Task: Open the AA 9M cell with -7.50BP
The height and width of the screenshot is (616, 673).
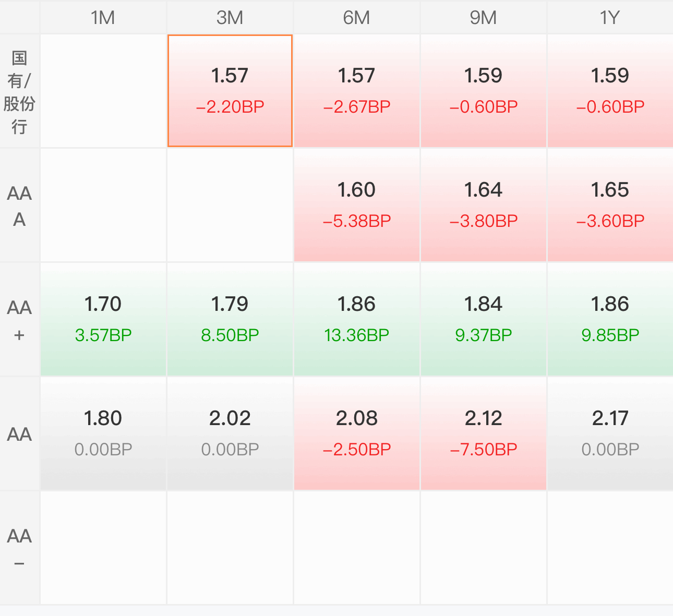Action: click(x=484, y=434)
